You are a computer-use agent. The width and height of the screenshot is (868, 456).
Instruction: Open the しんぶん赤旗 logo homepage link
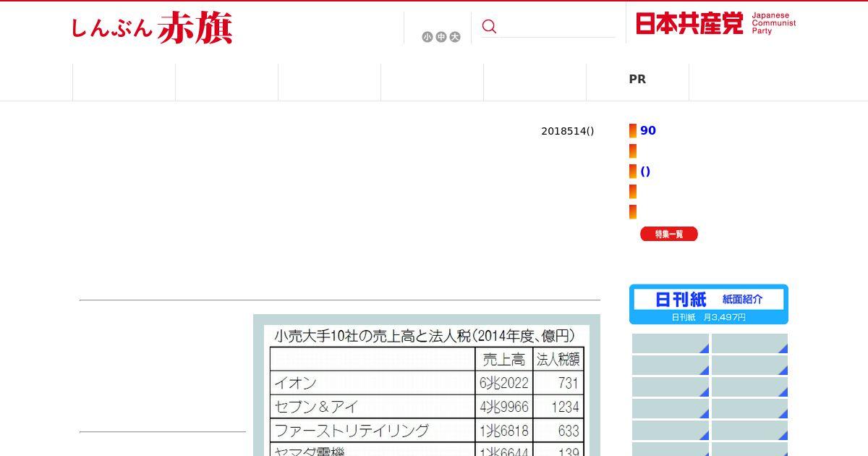click(x=152, y=28)
